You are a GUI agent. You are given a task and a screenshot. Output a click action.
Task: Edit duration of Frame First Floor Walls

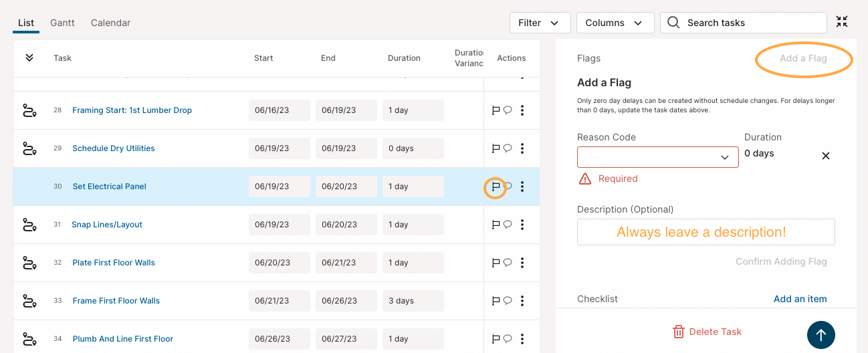(x=413, y=301)
